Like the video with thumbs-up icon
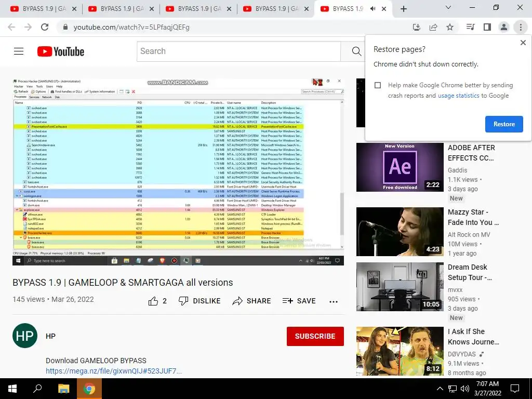This screenshot has width=532, height=399. click(153, 301)
